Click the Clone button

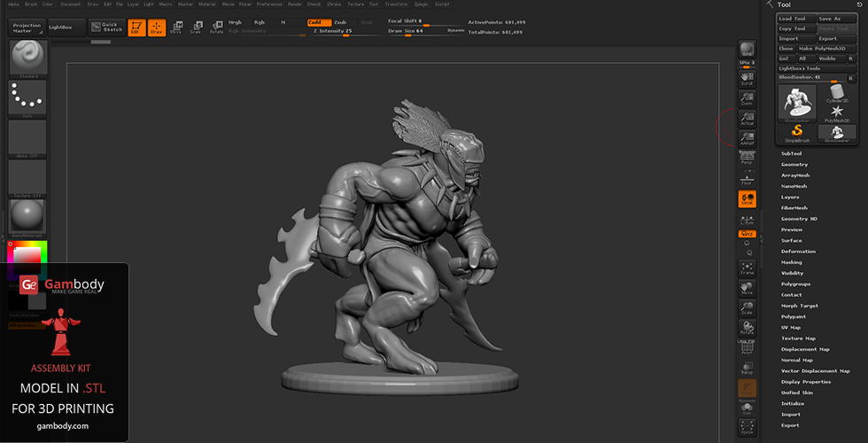[787, 49]
